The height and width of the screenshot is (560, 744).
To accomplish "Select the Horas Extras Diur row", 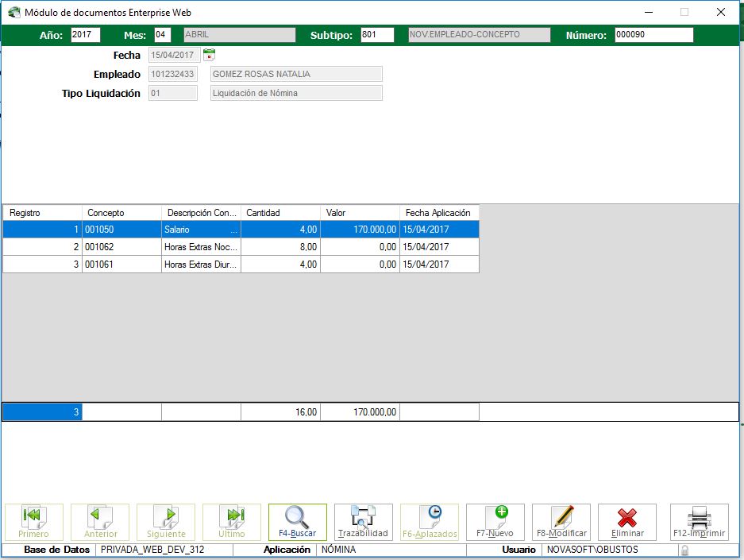I will [201, 265].
